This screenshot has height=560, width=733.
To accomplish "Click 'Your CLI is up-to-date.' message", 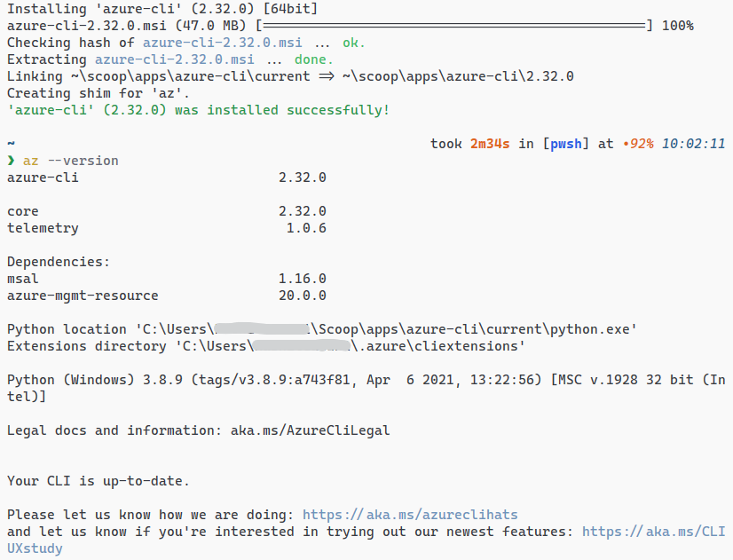I will [x=99, y=481].
